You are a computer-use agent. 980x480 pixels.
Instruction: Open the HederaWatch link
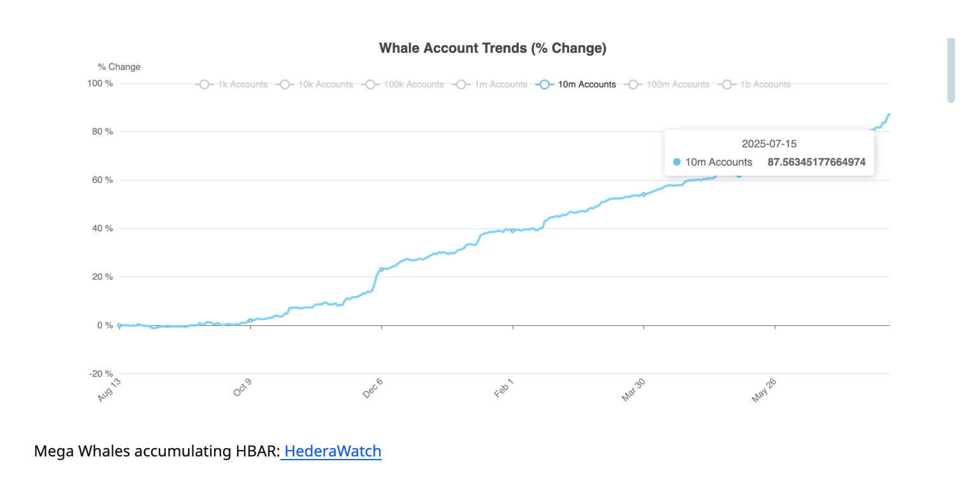click(x=332, y=451)
